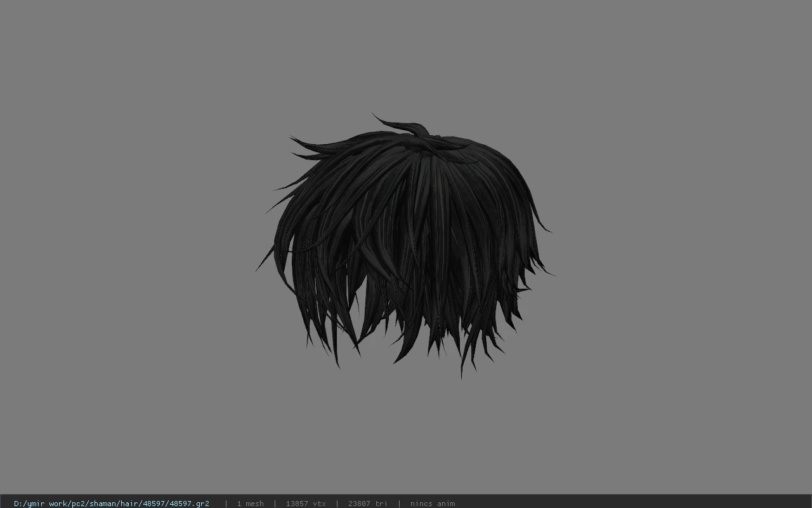Click the "23807 tri" triangle count
The height and width of the screenshot is (508, 812).
(367, 504)
